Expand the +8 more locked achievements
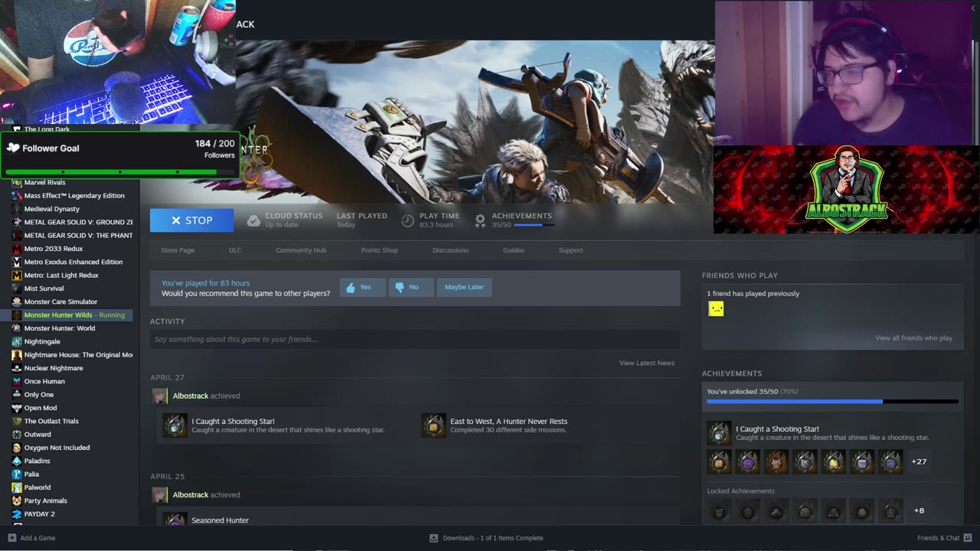Viewport: 980px width, 551px height. pyautogui.click(x=919, y=510)
